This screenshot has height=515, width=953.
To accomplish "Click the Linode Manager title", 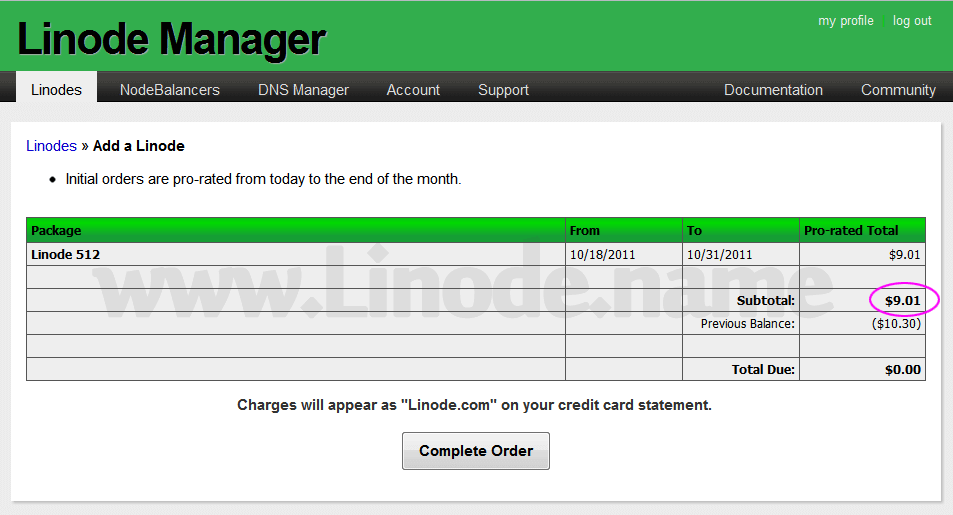I will 171,40.
